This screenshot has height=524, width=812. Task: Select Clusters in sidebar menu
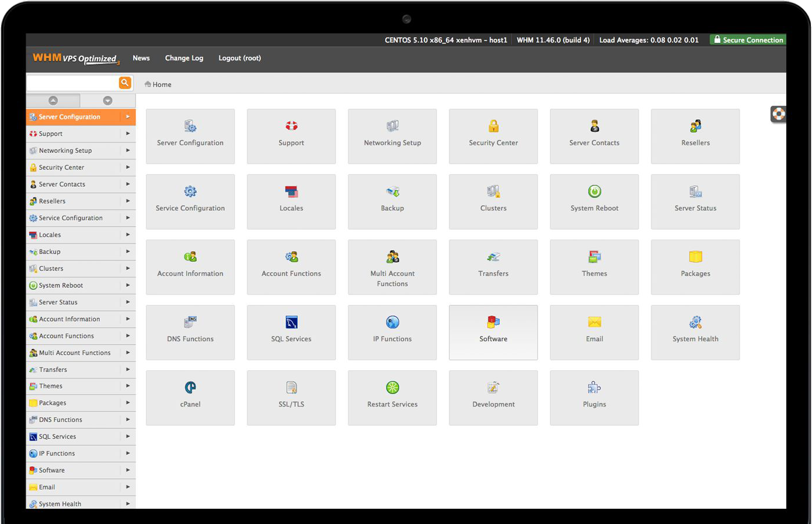point(81,269)
